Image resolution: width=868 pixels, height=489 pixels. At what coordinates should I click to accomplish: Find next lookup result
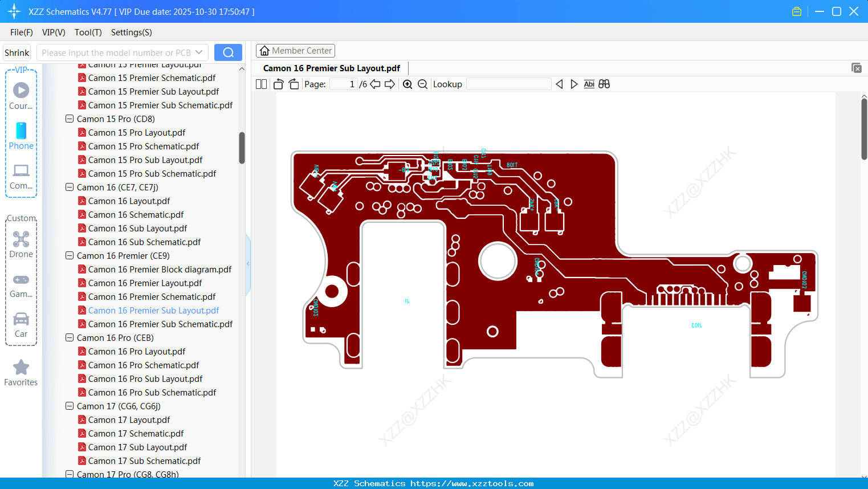[574, 84]
